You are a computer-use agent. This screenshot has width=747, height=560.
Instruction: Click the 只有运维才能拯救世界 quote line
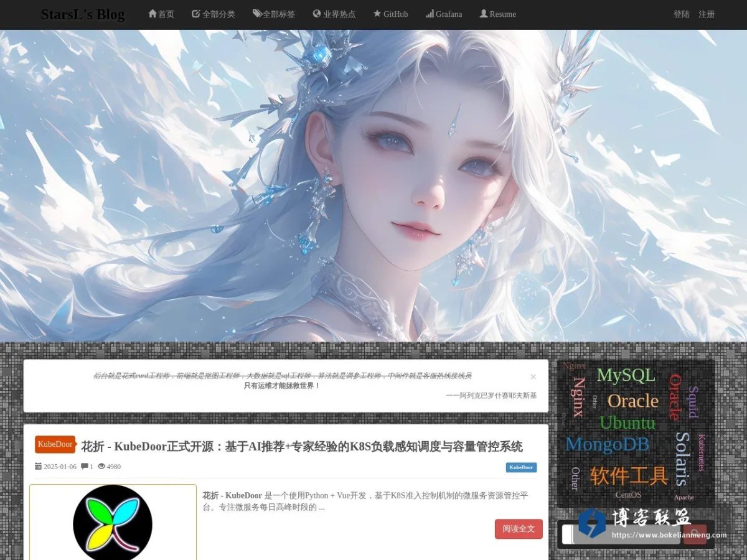(x=281, y=386)
